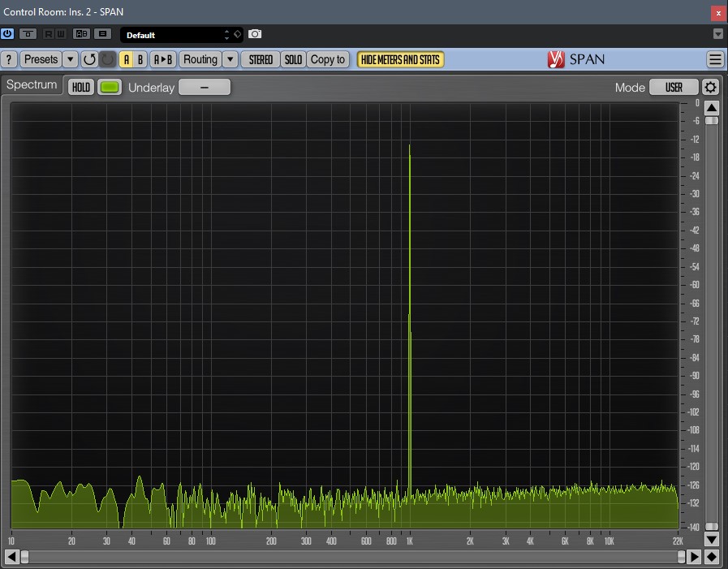Screen dimensions: 728x569
Task: Toggle HIDE METERS AND STATS
Action: coord(400,59)
